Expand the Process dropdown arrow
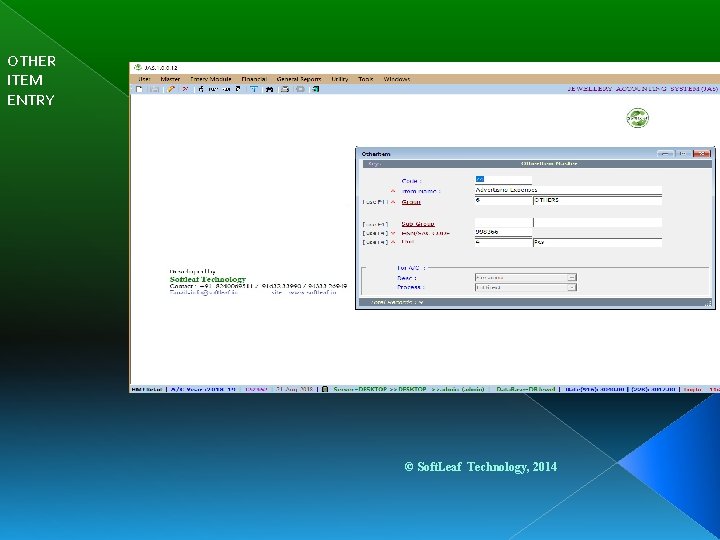 point(572,287)
